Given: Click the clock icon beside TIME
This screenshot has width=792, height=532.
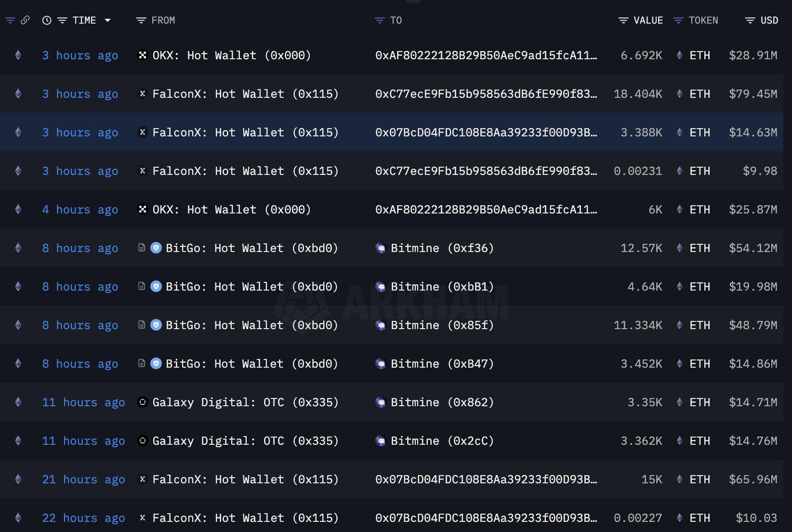Looking at the screenshot, I should [x=47, y=20].
